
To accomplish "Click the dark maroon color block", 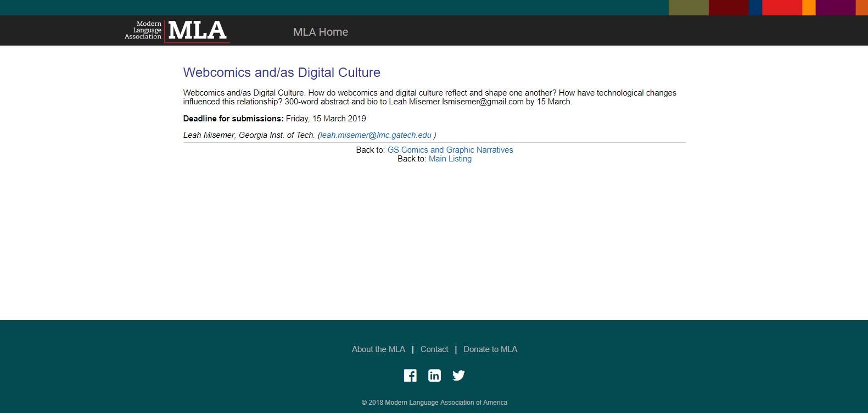I will coord(729,7).
